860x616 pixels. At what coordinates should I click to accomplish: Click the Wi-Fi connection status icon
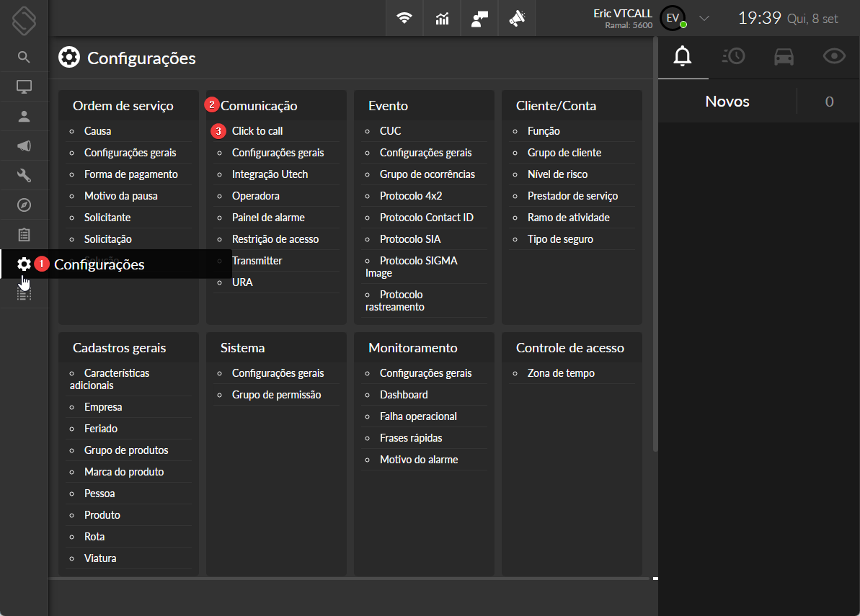[404, 19]
